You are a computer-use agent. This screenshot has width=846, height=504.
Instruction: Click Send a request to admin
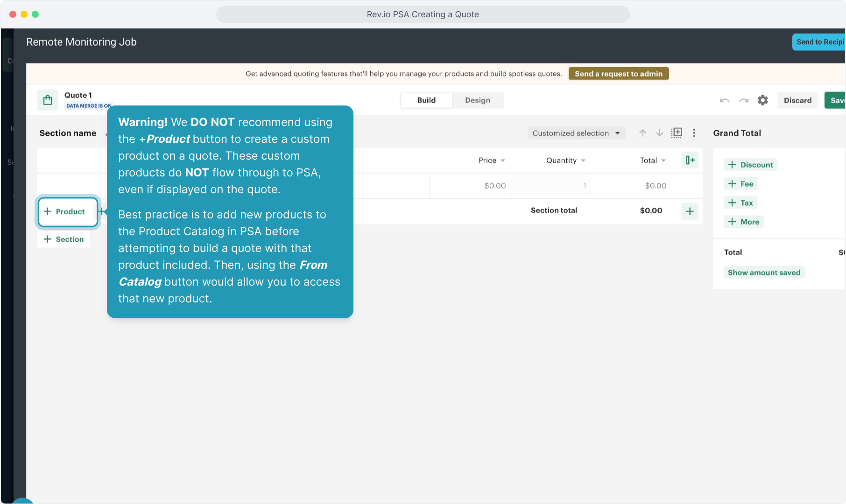point(618,74)
